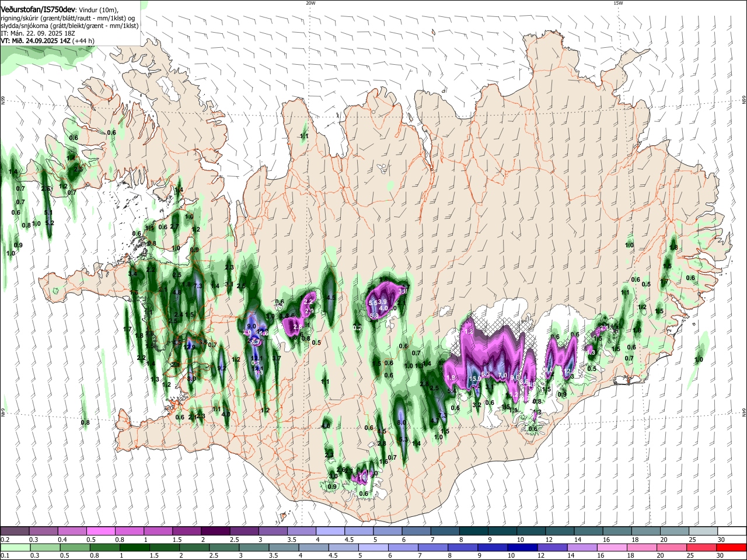The height and width of the screenshot is (560, 747).
Task: Click the Veðurstofan/IS750dev title text
Action: tap(38, 10)
